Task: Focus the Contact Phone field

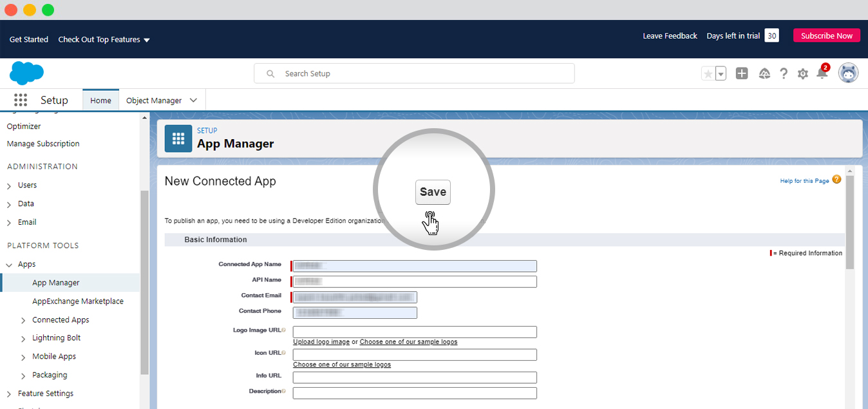Action: coord(355,312)
